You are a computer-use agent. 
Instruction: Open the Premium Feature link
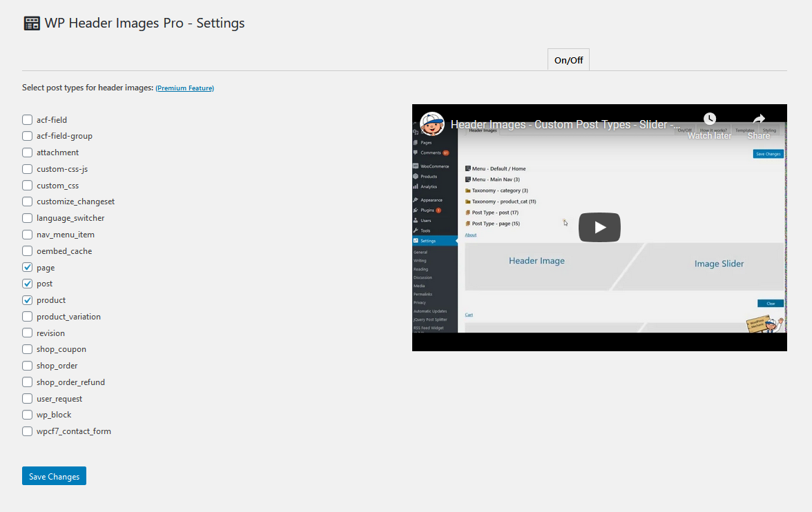click(x=185, y=88)
